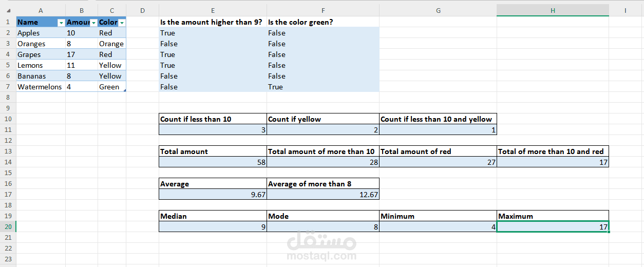
Task: Select the Total amount value 58
Action: 213,162
